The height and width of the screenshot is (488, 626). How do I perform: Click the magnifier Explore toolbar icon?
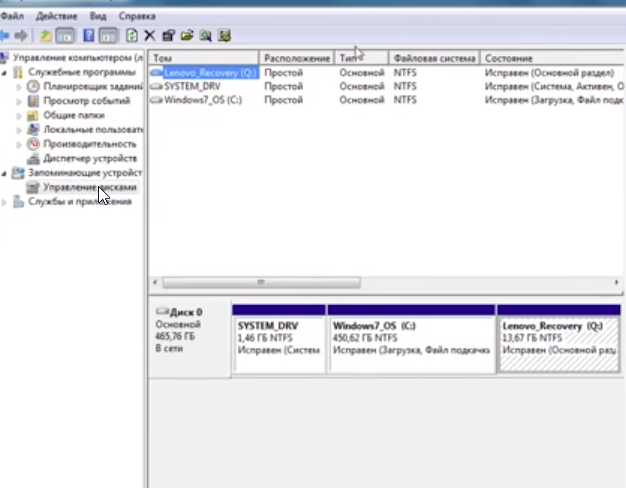click(206, 36)
